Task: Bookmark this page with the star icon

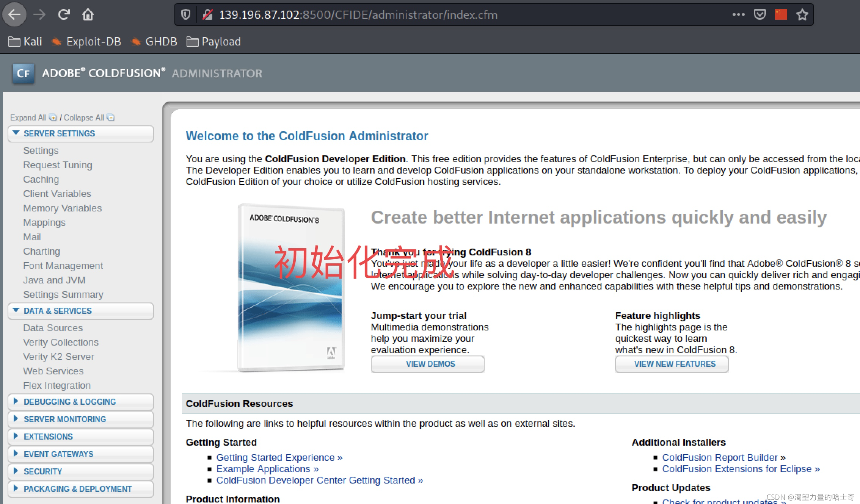Action: pyautogui.click(x=802, y=15)
